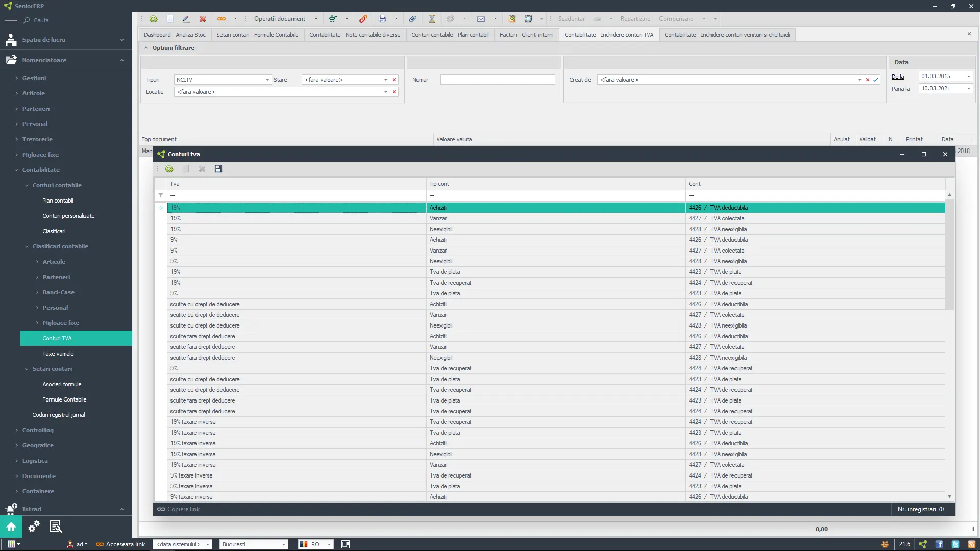Open Taxe vamale in sidebar
The height and width of the screenshot is (551, 980).
pos(58,354)
